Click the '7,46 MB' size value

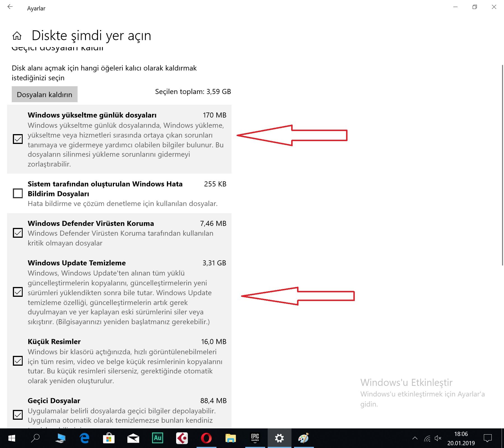click(x=213, y=223)
